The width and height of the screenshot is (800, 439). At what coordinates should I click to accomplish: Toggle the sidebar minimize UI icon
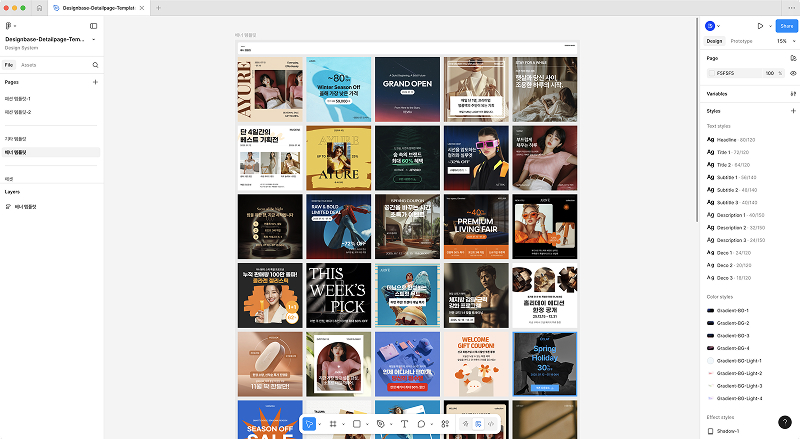click(93, 26)
